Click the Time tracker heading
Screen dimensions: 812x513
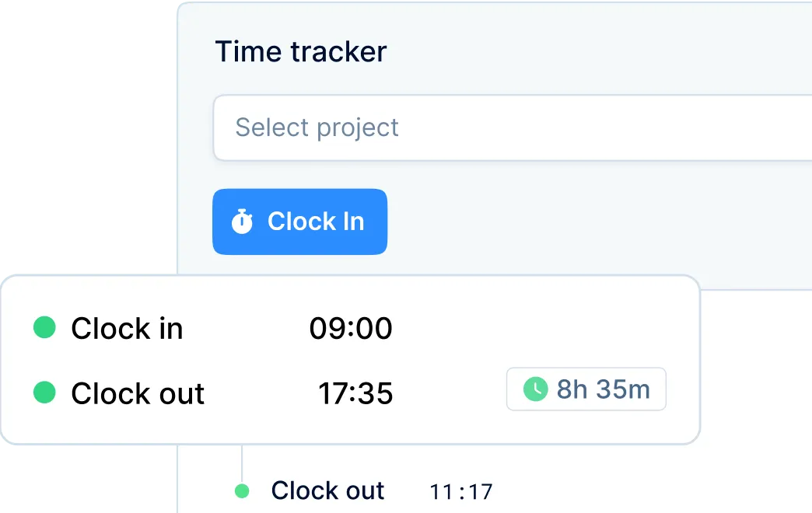click(x=300, y=52)
